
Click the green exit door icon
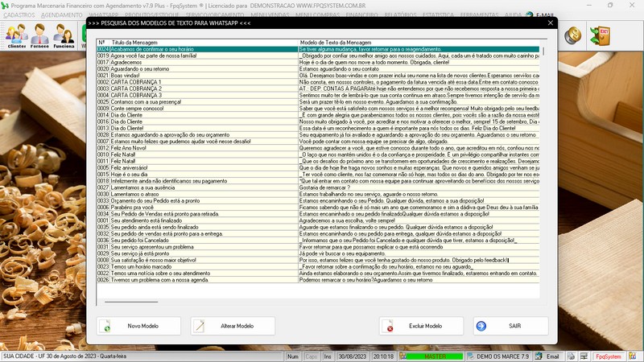(x=600, y=35)
